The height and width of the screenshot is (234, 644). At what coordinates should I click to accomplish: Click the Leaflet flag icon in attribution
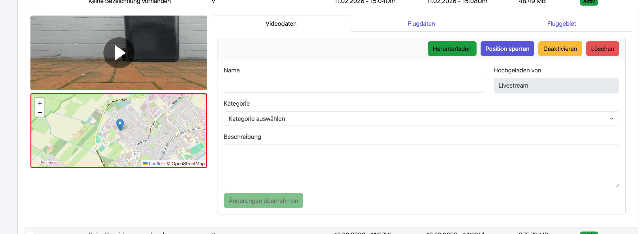pyautogui.click(x=145, y=164)
